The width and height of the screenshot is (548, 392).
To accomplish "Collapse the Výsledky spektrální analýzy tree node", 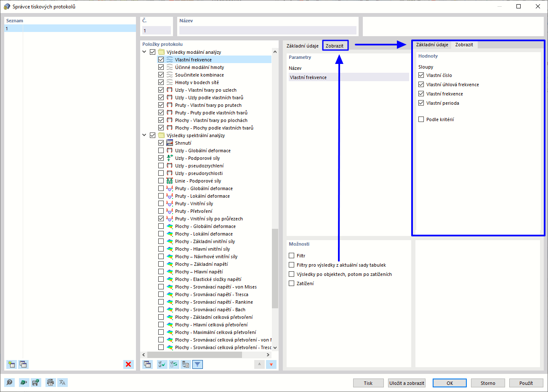I will 144,135.
